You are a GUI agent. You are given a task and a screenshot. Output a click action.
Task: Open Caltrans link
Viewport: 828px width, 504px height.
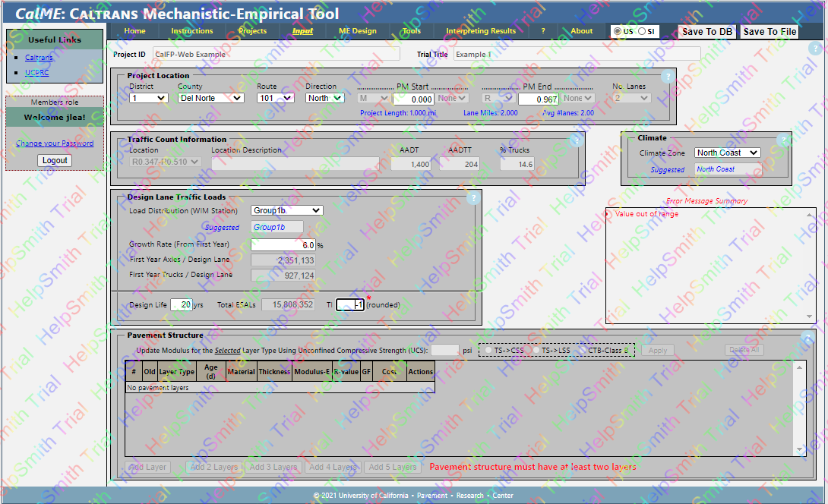coord(39,58)
